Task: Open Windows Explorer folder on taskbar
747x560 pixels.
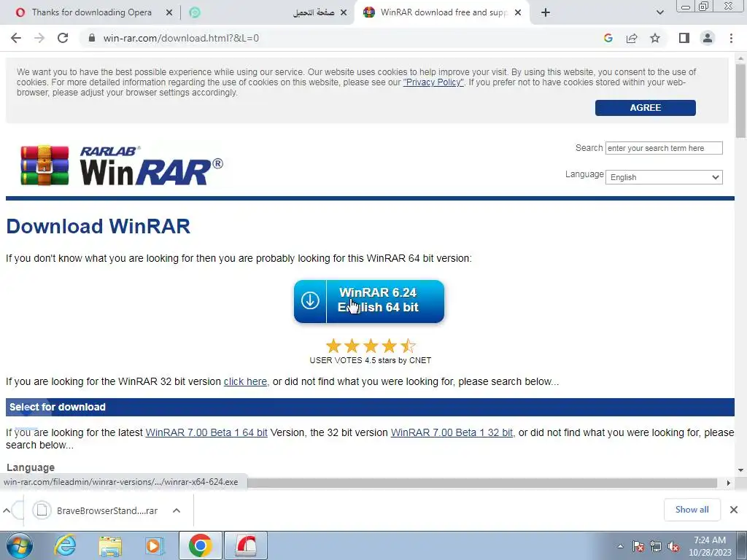Action: pos(110,545)
